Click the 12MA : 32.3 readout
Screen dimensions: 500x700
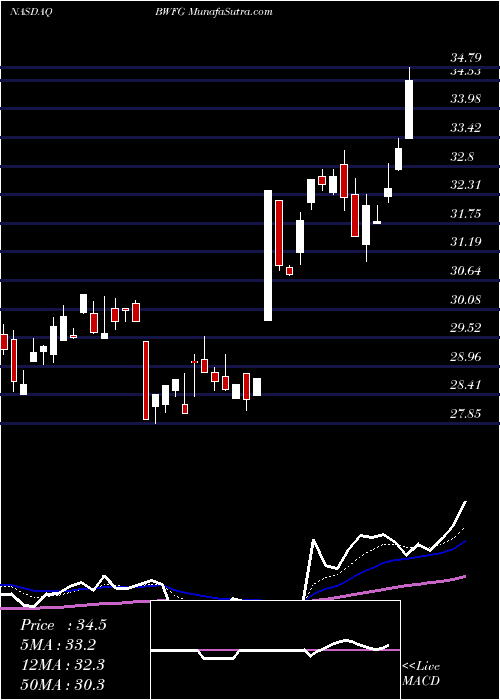click(62, 664)
